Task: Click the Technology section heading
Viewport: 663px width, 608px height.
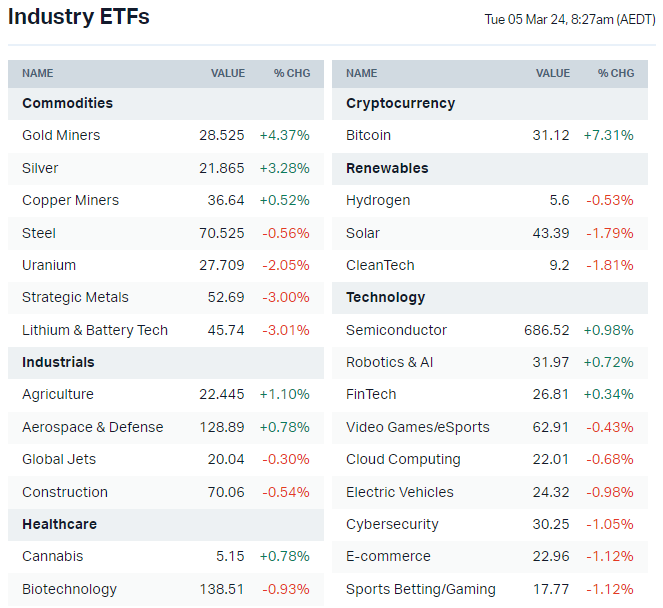Action: pyautogui.click(x=385, y=297)
